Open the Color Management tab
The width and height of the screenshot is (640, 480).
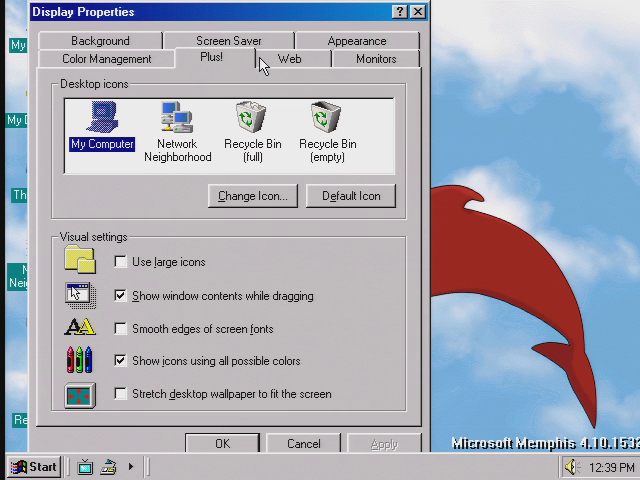107,59
